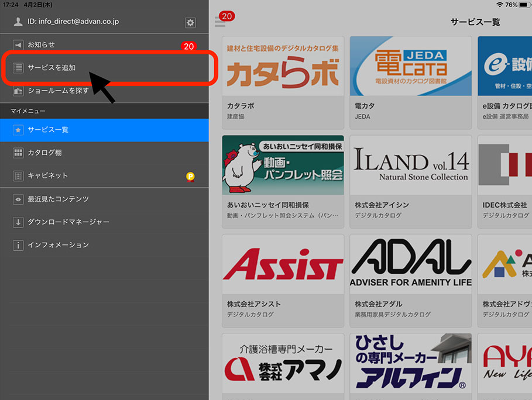The width and height of the screenshot is (532, 400).
Task: Open 最近見たコンテンツ menu item
Action: 105,199
